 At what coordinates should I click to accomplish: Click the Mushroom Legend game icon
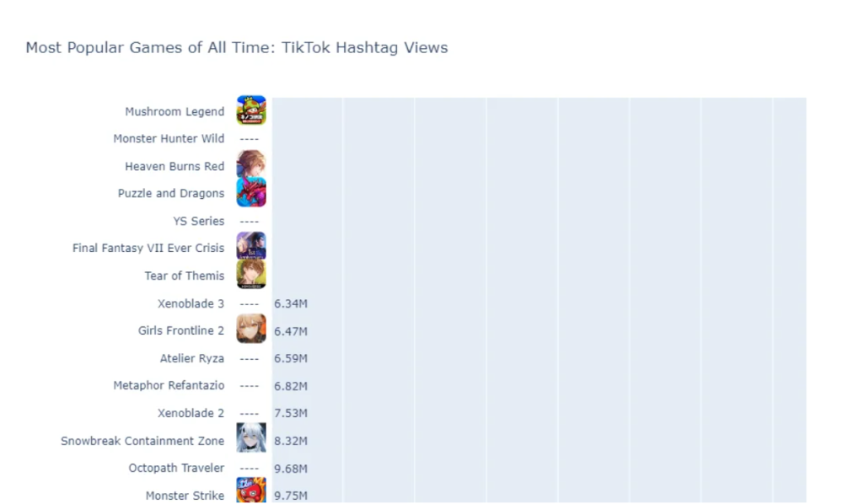pyautogui.click(x=251, y=110)
